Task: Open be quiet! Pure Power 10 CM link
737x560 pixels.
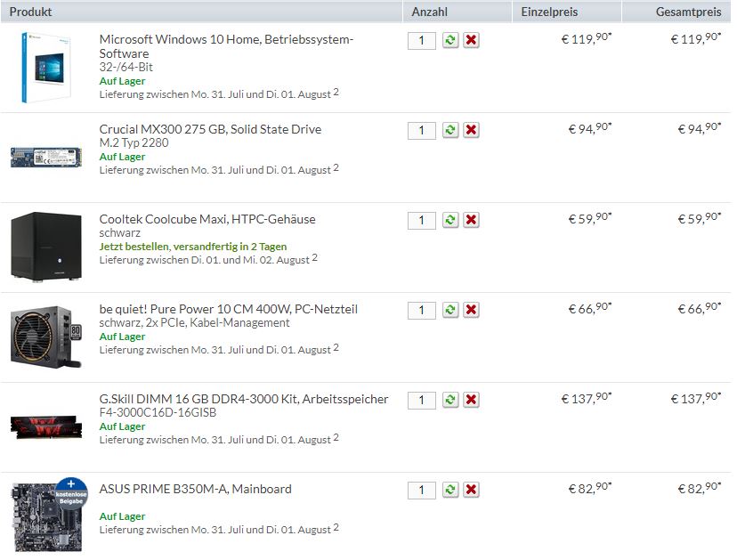Action: (229, 309)
